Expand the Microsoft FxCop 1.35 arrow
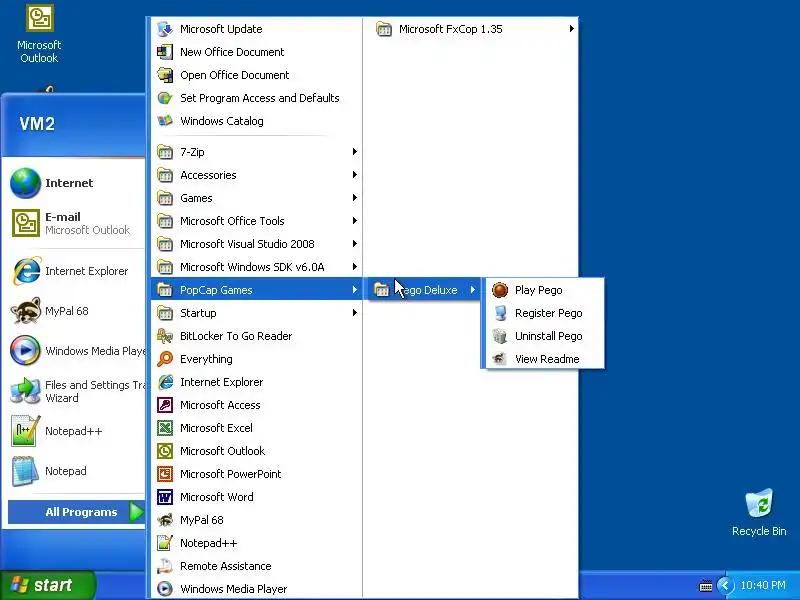The width and height of the screenshot is (800, 600). click(x=571, y=29)
